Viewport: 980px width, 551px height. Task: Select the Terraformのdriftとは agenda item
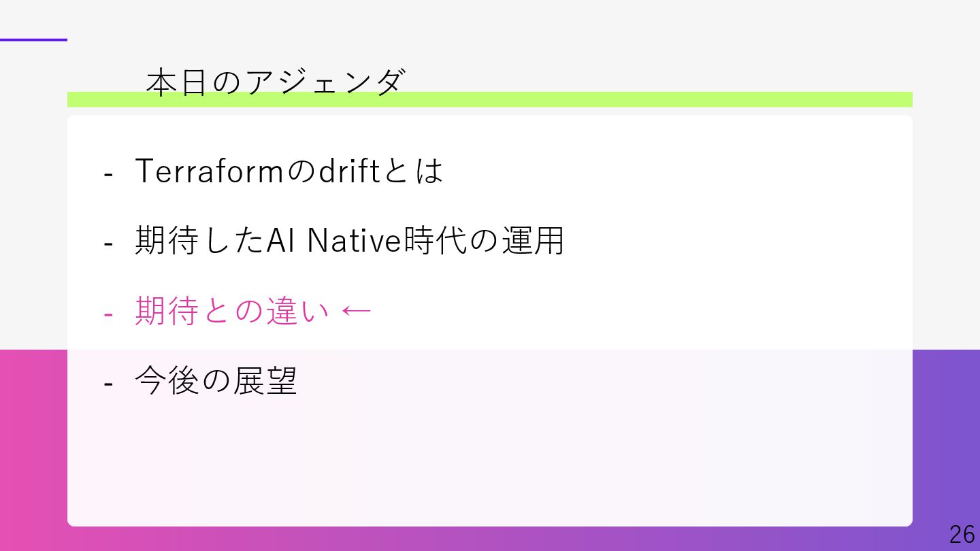pos(289,171)
